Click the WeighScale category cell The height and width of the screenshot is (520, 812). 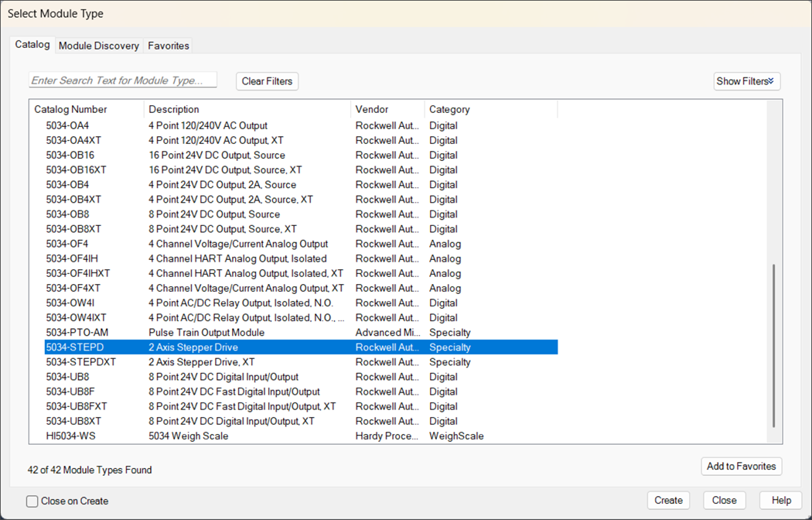[x=456, y=436]
